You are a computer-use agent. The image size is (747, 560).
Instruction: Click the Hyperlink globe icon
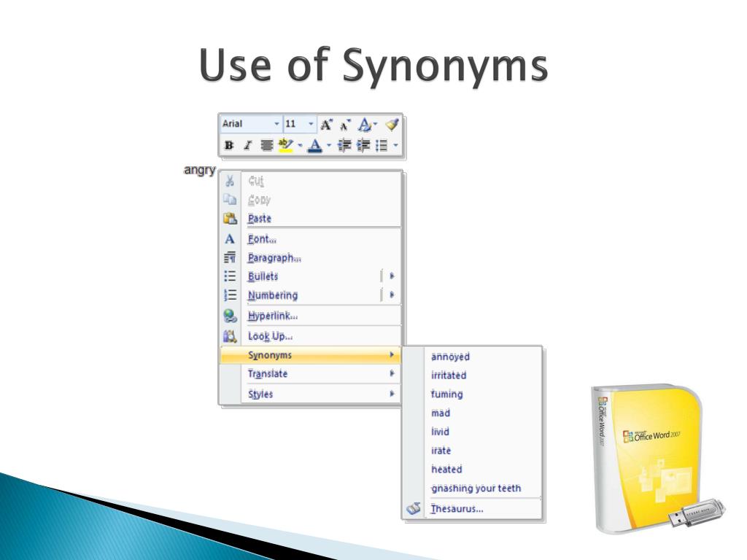point(230,316)
